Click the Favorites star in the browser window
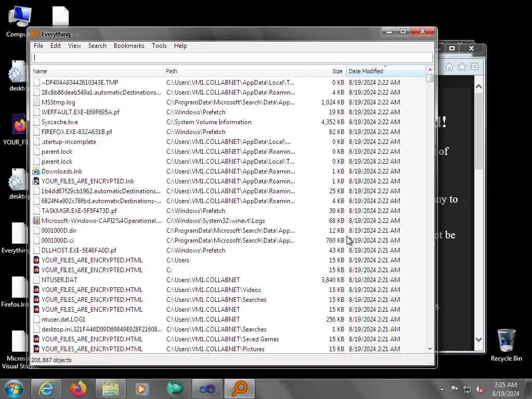The height and width of the screenshot is (399, 532). tap(462, 67)
